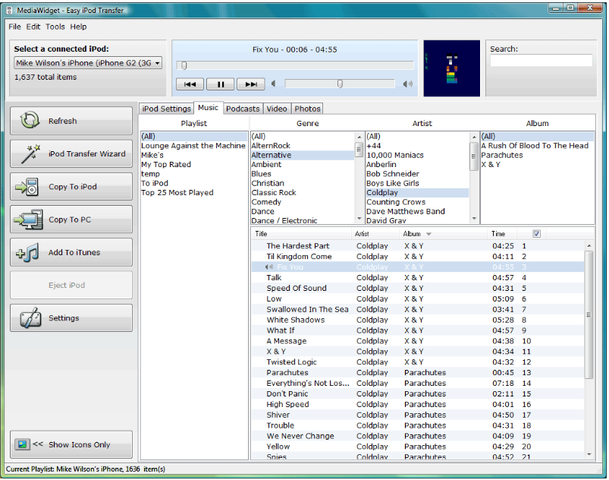Click the volume slider handle
Image resolution: width=609 pixels, height=480 pixels.
340,83
